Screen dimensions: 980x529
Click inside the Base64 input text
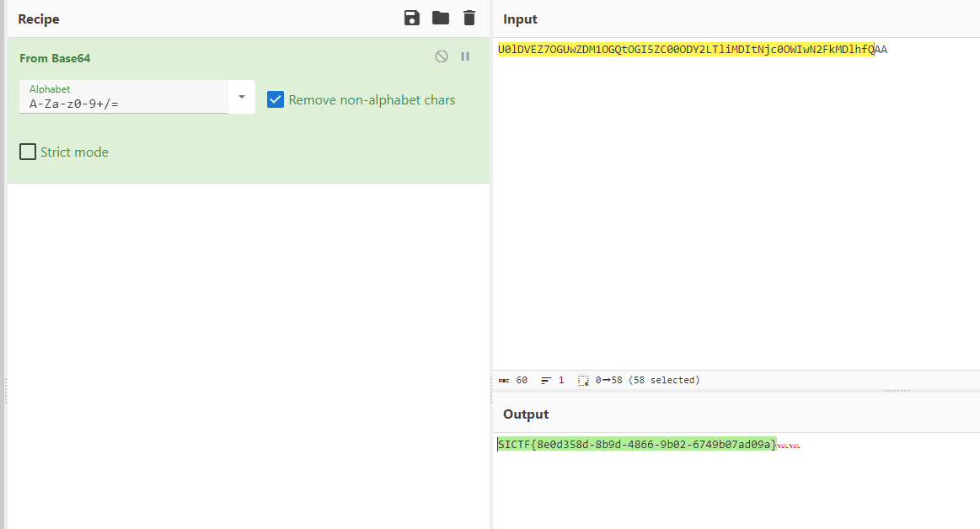tap(685, 50)
